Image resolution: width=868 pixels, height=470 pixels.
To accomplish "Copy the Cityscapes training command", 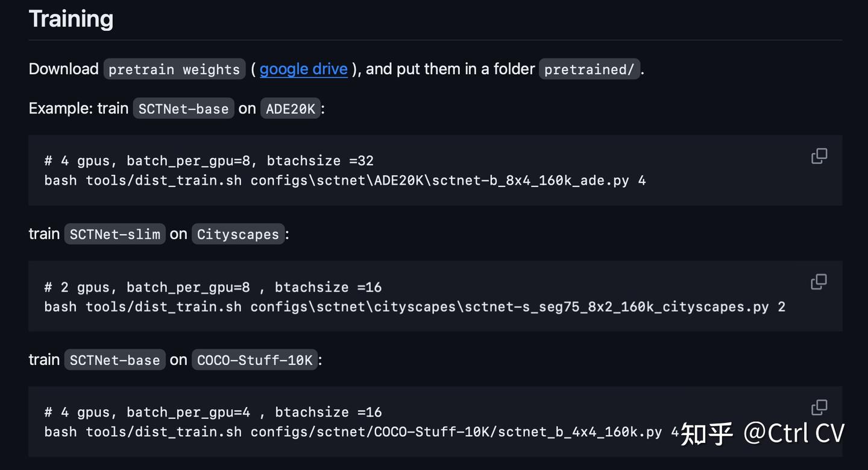I will [819, 281].
